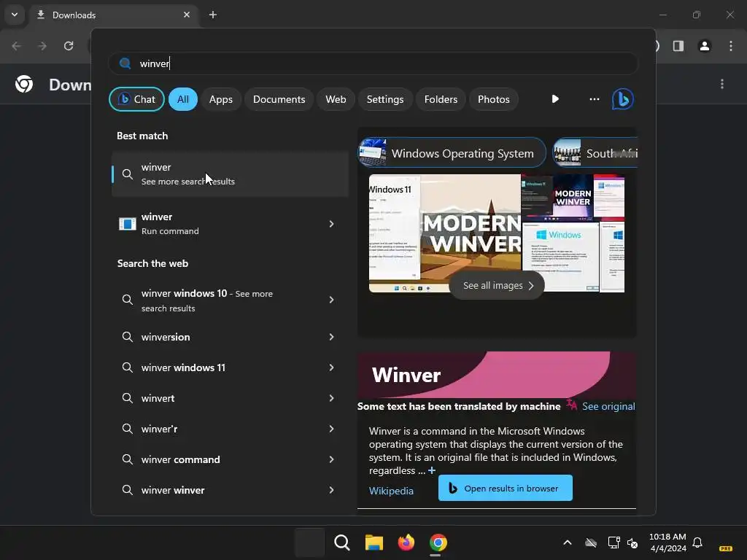
Task: Open the Downloads page more actions menu
Action: pos(722,85)
